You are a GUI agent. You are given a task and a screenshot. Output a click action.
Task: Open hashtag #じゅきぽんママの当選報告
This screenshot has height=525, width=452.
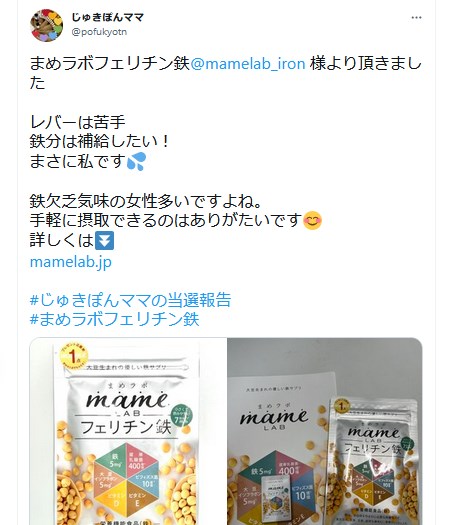pos(131,300)
